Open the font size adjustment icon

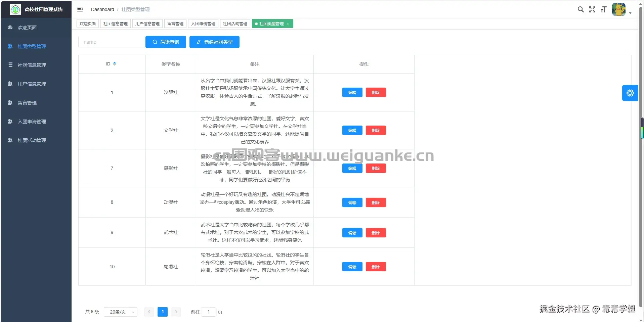coord(604,9)
